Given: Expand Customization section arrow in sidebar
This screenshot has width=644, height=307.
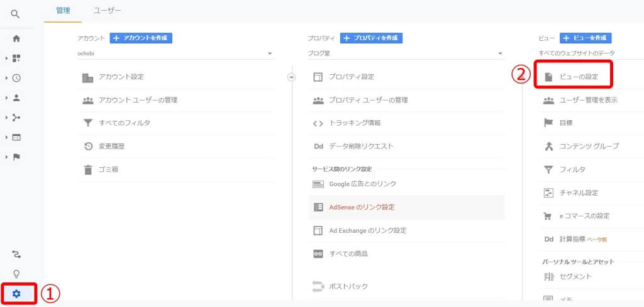Looking at the screenshot, I should 6,59.
